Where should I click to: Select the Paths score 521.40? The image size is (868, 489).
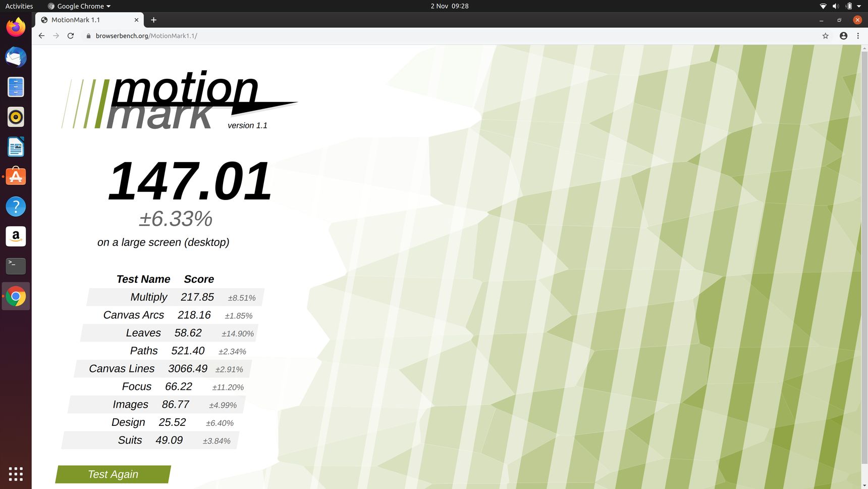click(188, 351)
